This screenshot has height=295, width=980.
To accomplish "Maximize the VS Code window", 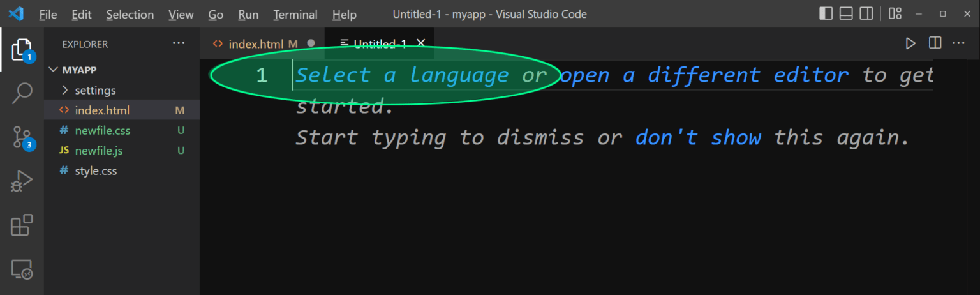I will (x=942, y=13).
